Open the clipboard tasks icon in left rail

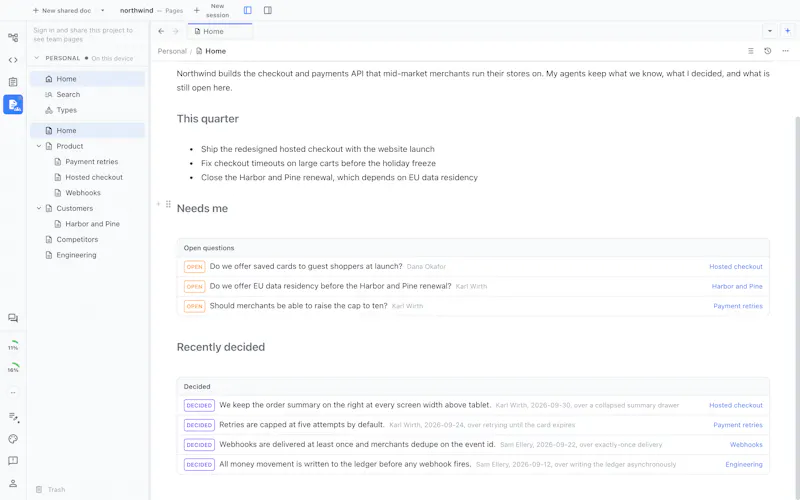[13, 82]
